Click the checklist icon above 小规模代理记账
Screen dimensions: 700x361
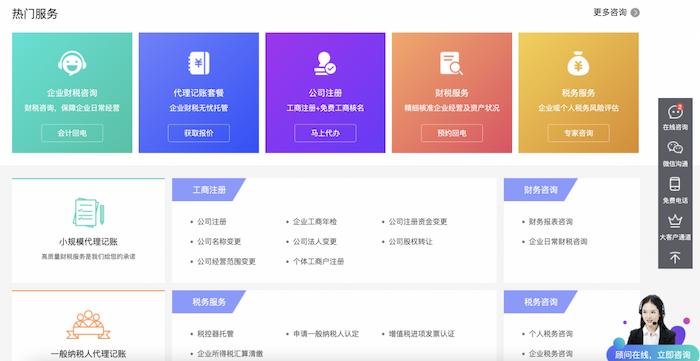point(88,212)
